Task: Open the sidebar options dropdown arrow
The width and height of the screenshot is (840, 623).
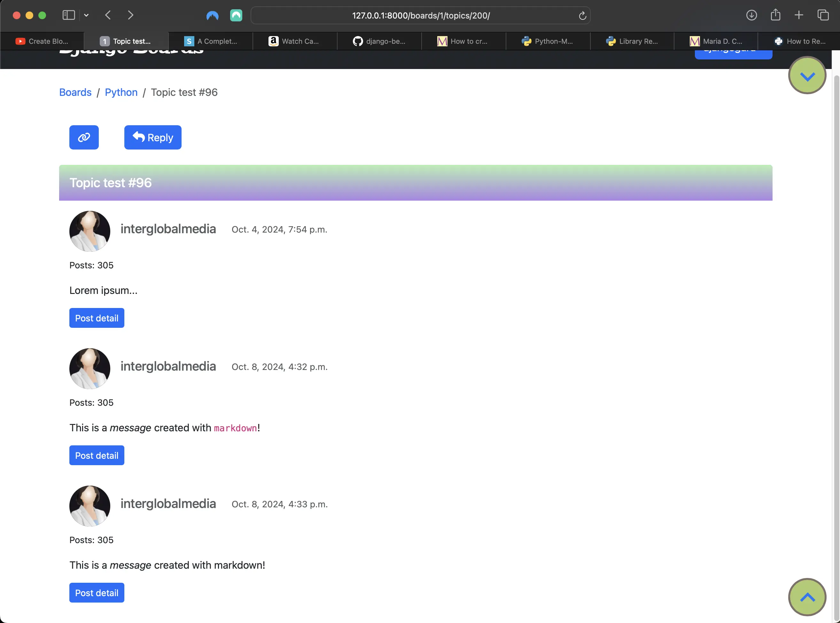Action: pyautogui.click(x=86, y=15)
